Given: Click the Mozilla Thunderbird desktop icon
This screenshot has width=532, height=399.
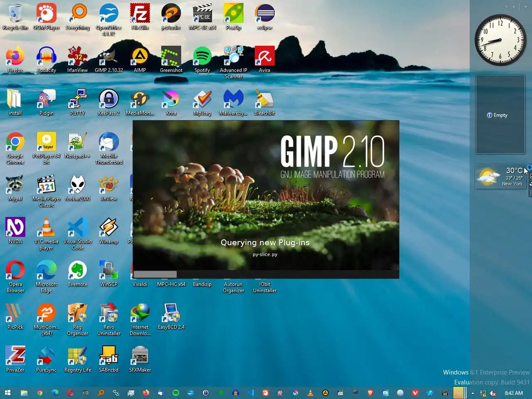Looking at the screenshot, I should [x=109, y=148].
